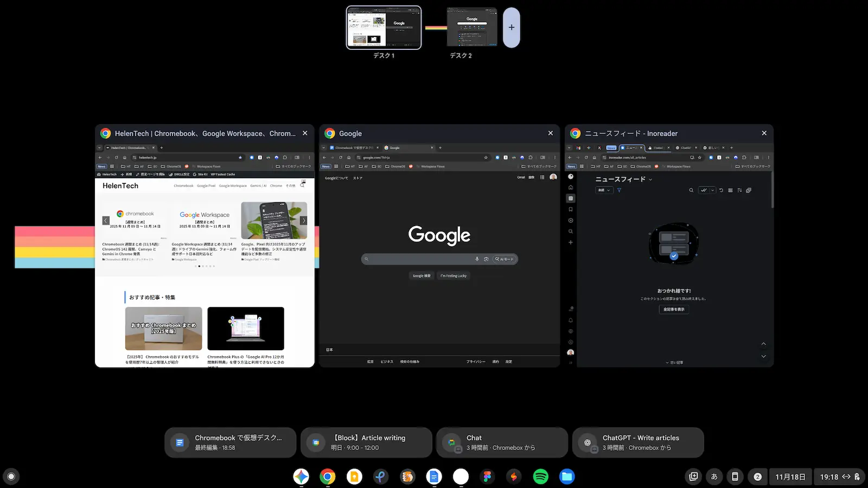Toggle the article filter funnel in Inoreader
The width and height of the screenshot is (868, 488).
click(619, 190)
